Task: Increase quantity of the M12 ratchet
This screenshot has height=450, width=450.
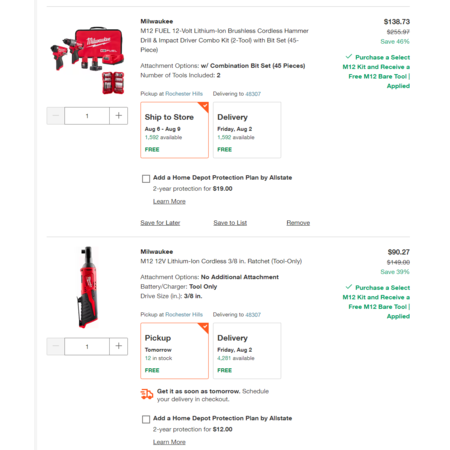Action: (119, 346)
